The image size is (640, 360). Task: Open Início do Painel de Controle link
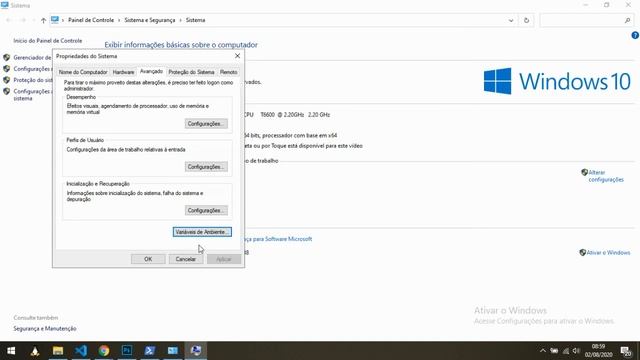(48, 41)
